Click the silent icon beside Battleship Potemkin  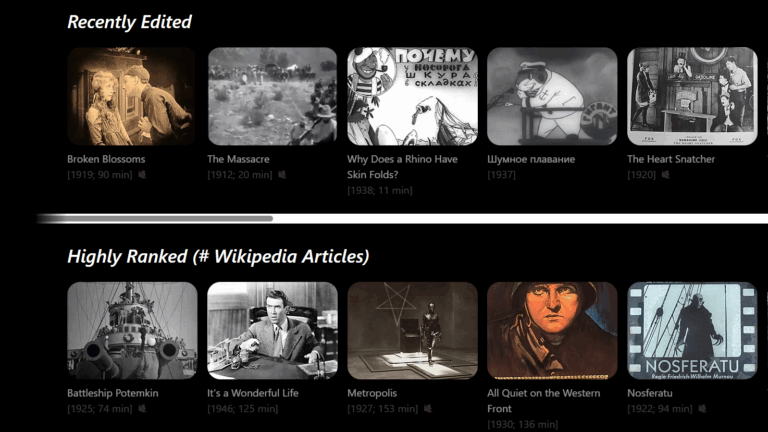pyautogui.click(x=142, y=408)
